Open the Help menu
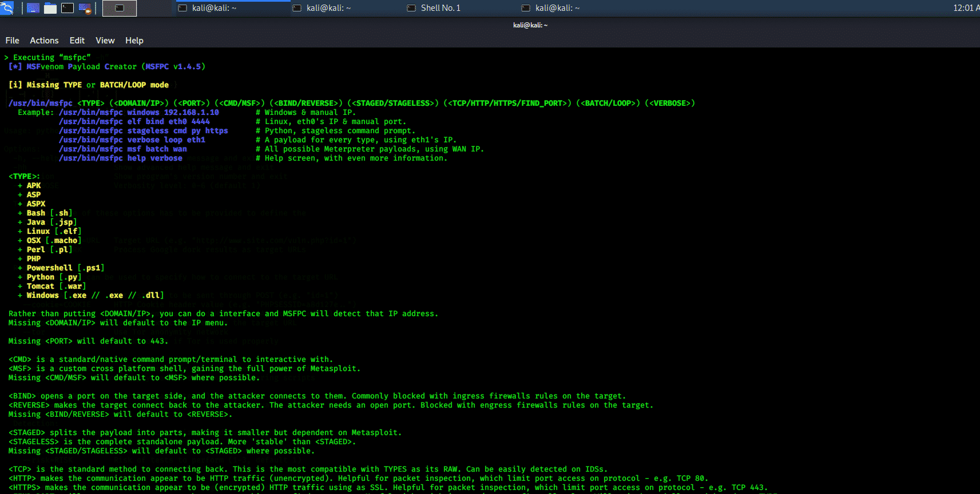Image resolution: width=980 pixels, height=494 pixels. tap(134, 41)
